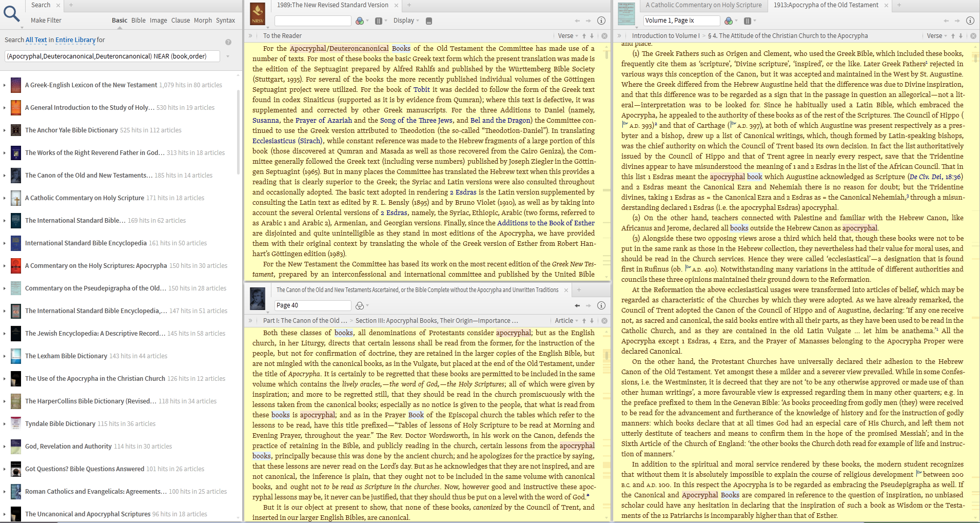Close the NRSV locator bar
This screenshot has width=980, height=523.
(x=604, y=36)
